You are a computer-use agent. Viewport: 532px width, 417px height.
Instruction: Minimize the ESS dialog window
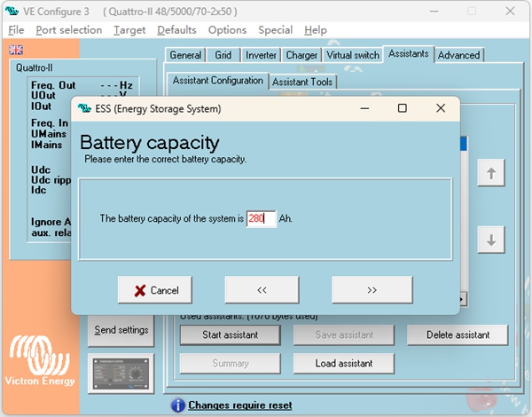(364, 108)
